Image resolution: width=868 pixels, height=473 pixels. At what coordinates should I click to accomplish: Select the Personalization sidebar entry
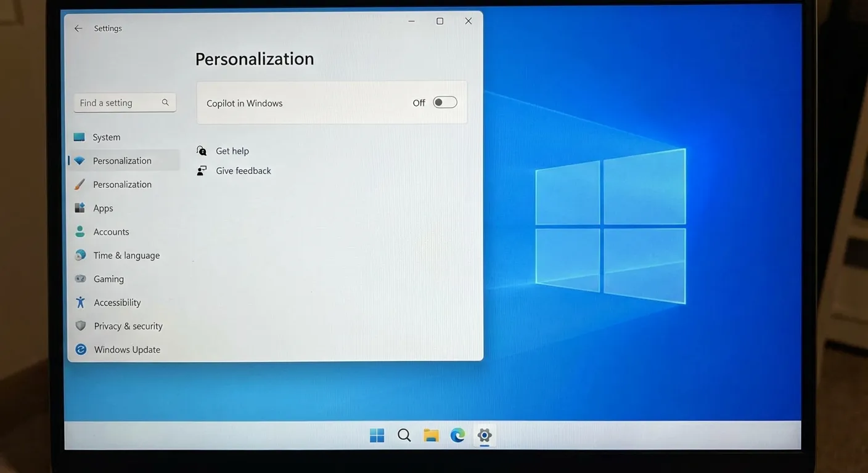coord(122,160)
